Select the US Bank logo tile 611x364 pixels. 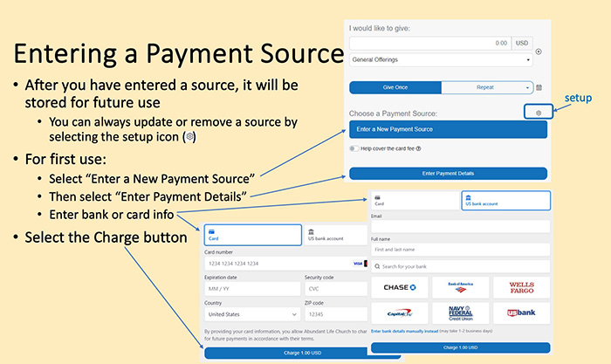pos(521,312)
